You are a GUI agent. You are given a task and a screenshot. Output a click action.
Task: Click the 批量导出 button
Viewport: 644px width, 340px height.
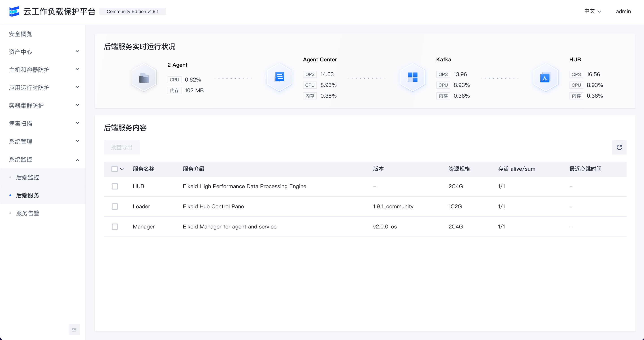[x=122, y=147]
